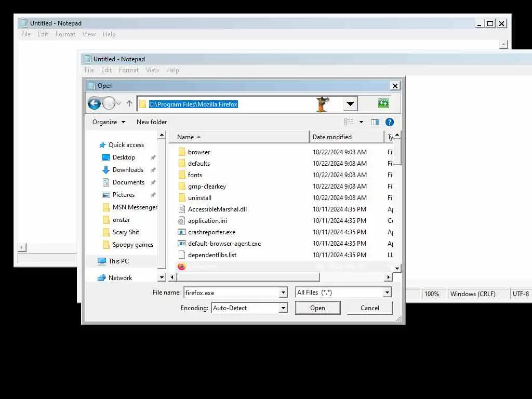Open MSN Messenger folder in sidebar

click(129, 207)
